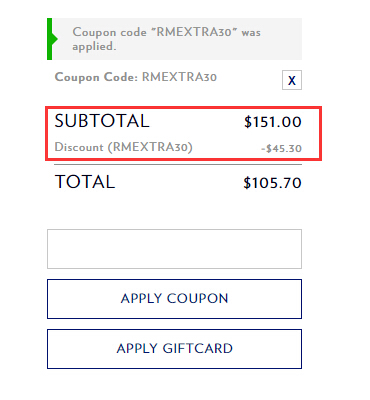Click the divider line above TOTAL
Viewport: 370px width, 400px height.
point(178,165)
